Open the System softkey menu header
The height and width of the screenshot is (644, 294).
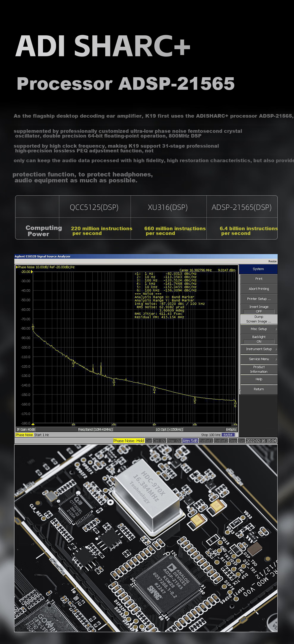(258, 269)
